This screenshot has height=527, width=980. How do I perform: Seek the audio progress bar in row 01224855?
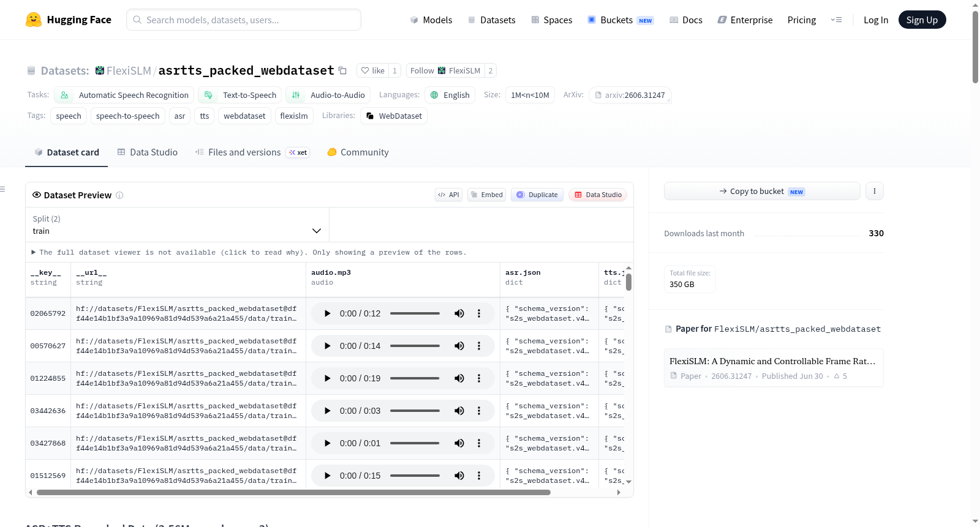point(415,378)
